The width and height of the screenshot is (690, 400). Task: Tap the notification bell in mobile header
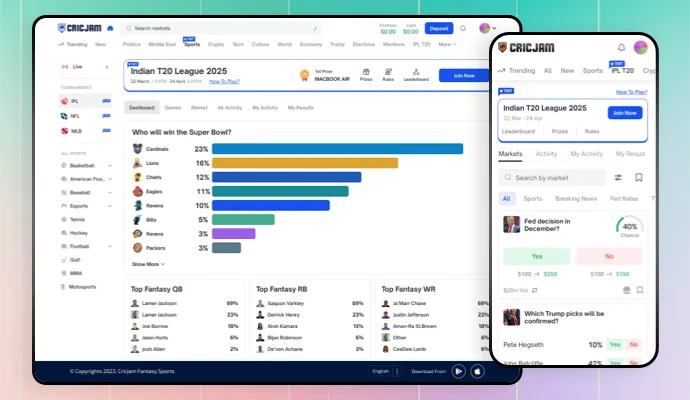click(x=621, y=47)
